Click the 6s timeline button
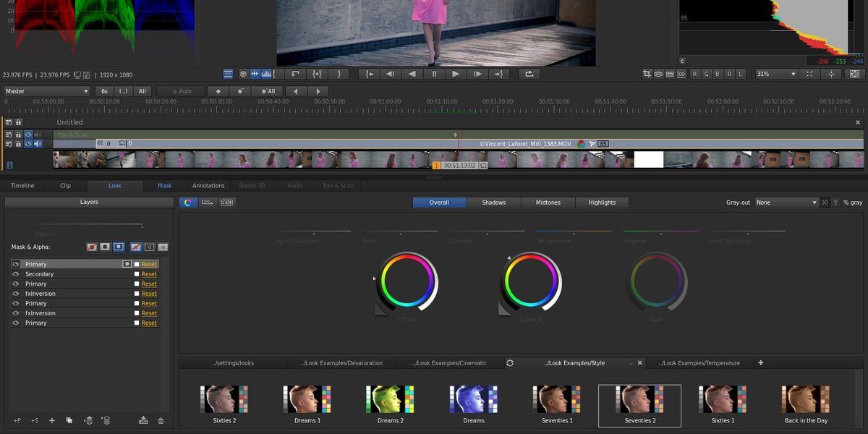 [x=105, y=91]
